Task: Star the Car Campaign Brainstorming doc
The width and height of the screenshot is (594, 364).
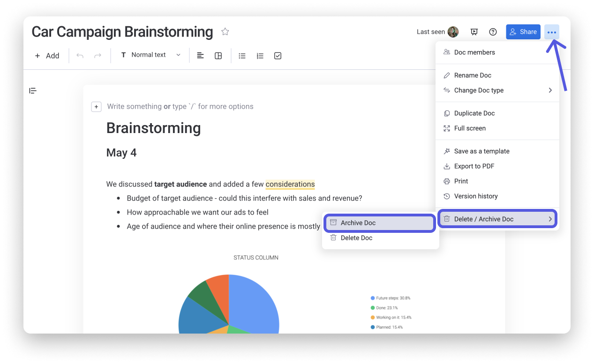Action: coord(225,32)
